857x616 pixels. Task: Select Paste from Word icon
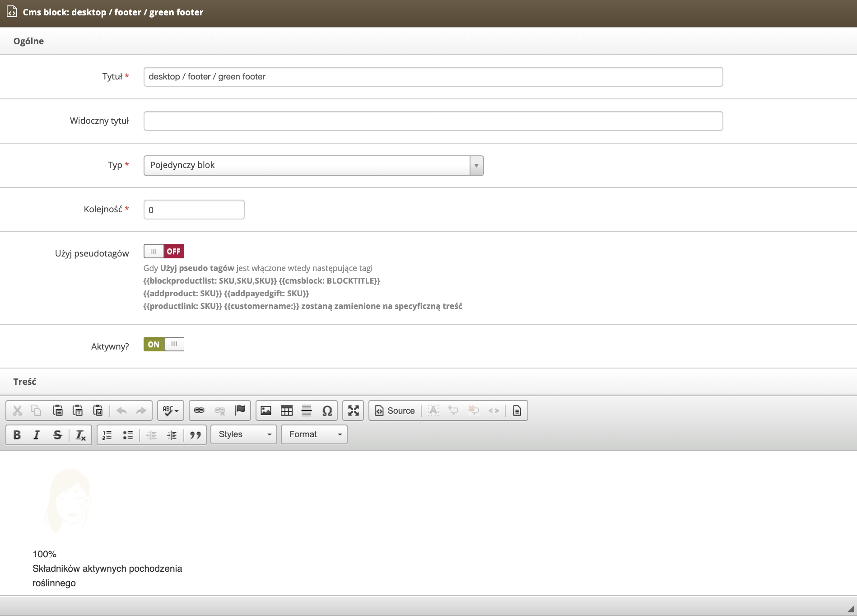coord(98,411)
